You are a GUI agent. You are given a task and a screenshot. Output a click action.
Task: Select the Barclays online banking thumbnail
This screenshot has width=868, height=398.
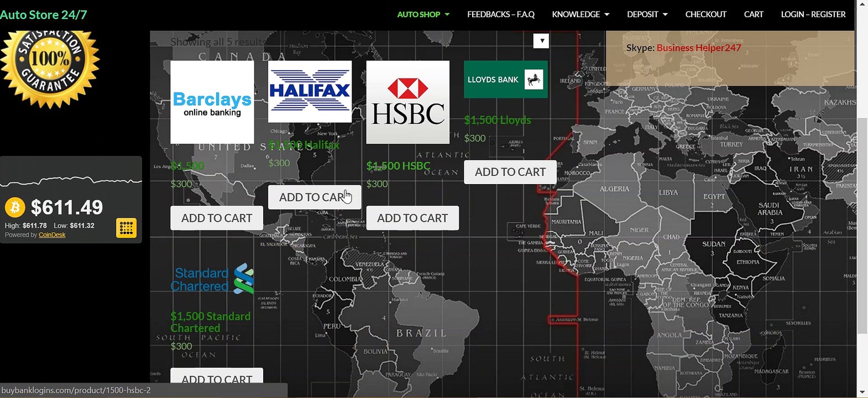[212, 102]
